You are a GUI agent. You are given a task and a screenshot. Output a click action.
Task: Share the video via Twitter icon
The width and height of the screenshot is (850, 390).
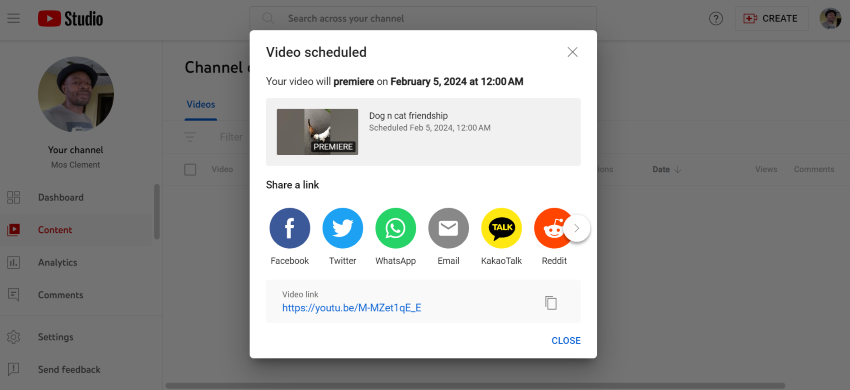[343, 228]
